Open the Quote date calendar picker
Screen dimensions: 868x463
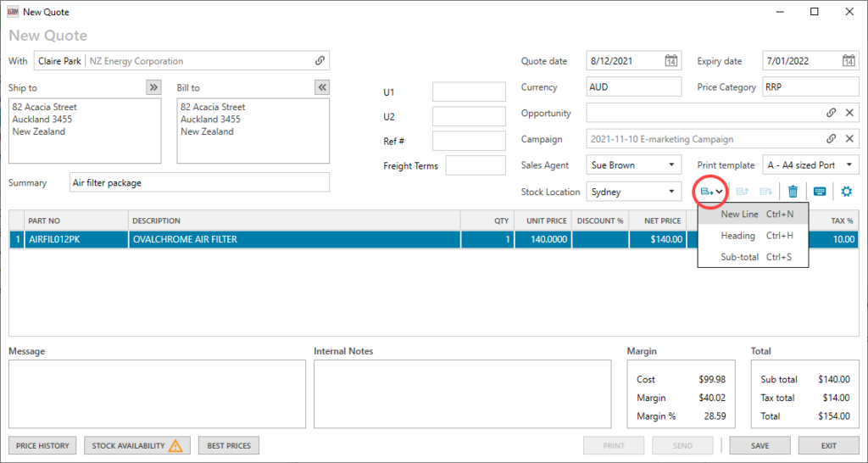point(670,61)
